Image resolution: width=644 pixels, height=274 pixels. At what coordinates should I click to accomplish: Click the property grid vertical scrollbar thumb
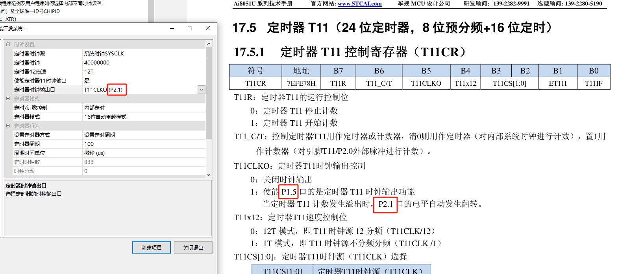click(x=209, y=92)
